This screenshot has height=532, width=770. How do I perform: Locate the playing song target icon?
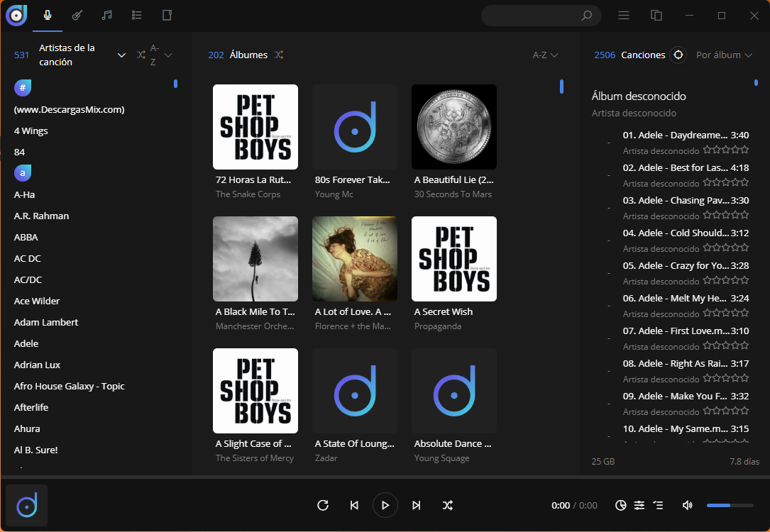click(x=678, y=55)
